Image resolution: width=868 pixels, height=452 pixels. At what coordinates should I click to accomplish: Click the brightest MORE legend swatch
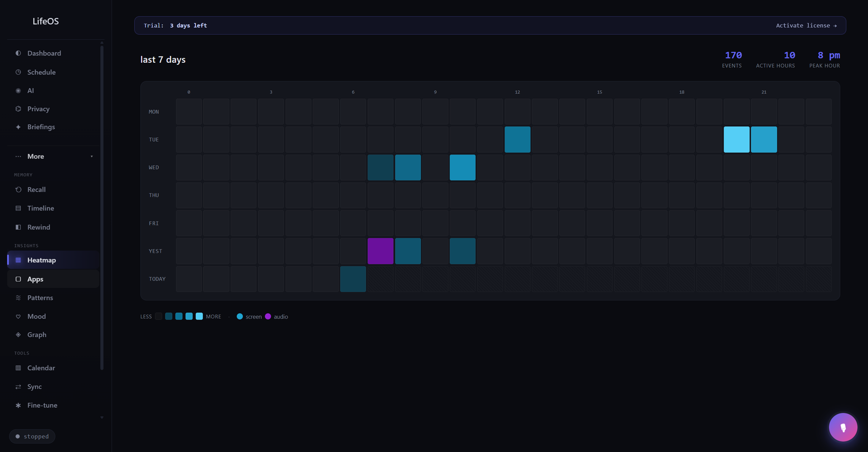pos(199,316)
